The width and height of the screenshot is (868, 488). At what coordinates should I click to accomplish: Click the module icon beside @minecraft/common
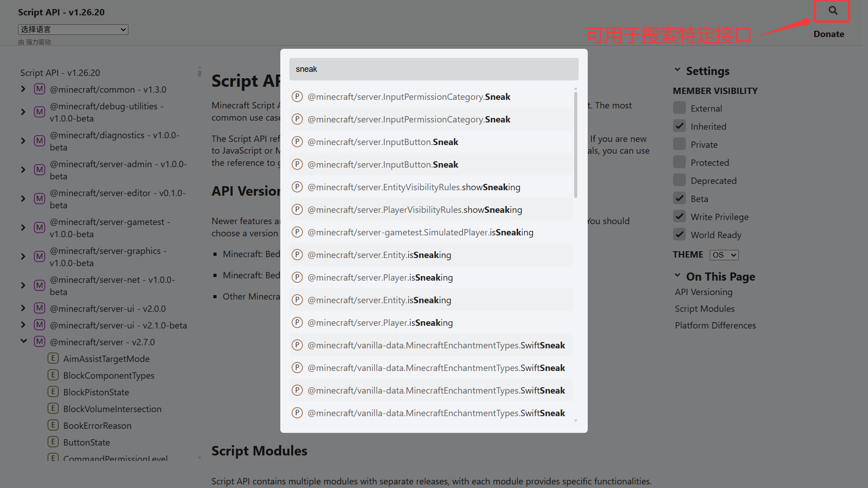(x=40, y=89)
